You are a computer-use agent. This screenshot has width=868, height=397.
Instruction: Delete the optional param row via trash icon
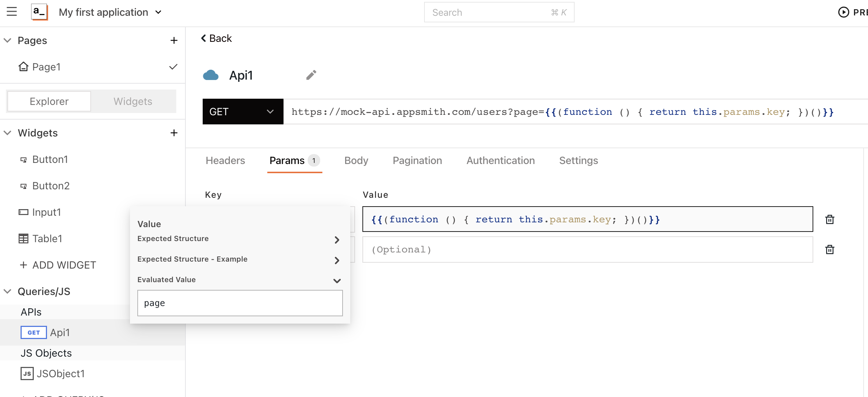pos(829,250)
